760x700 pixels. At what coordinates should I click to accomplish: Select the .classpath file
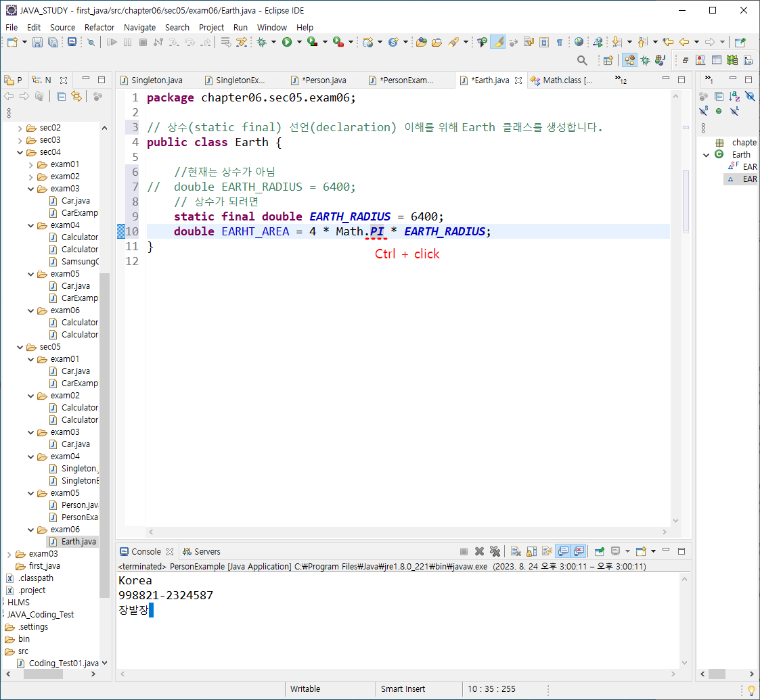(30, 578)
